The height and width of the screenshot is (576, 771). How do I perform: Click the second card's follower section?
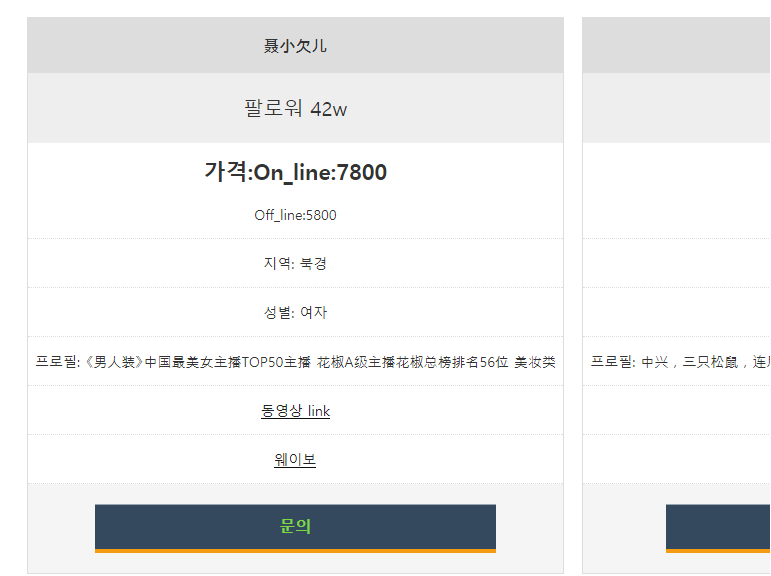(677, 108)
